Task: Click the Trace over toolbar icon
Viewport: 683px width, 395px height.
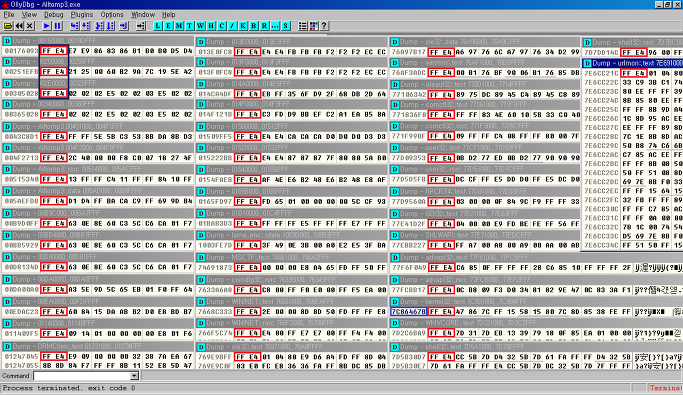Action: coord(110,26)
